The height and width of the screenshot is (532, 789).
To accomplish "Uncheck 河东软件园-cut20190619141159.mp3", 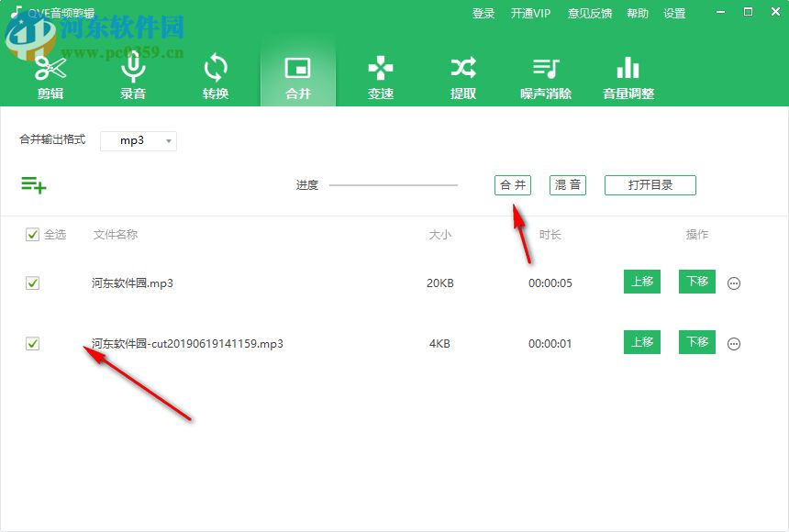I will 33,342.
